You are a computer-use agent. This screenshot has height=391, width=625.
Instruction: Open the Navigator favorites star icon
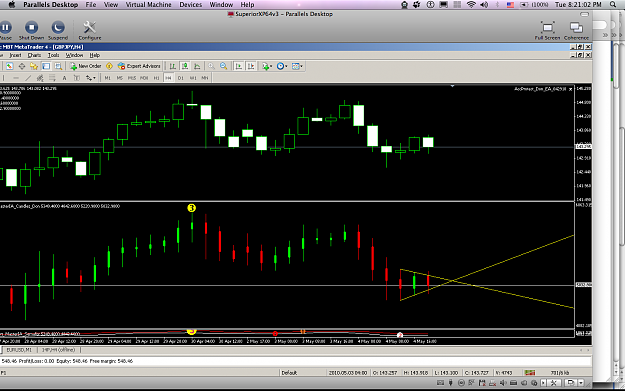tap(34, 66)
